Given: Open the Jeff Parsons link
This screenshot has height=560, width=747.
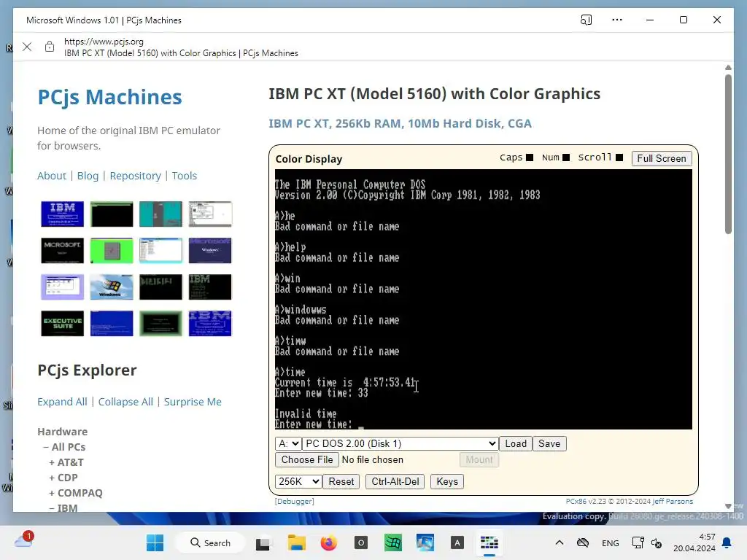Looking at the screenshot, I should 673,502.
